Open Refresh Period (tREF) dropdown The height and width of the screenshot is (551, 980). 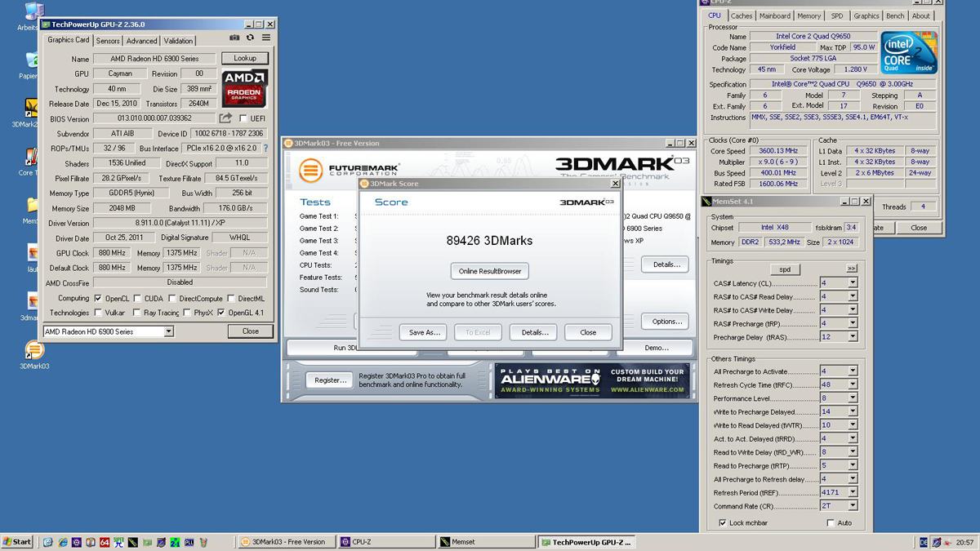click(x=853, y=492)
